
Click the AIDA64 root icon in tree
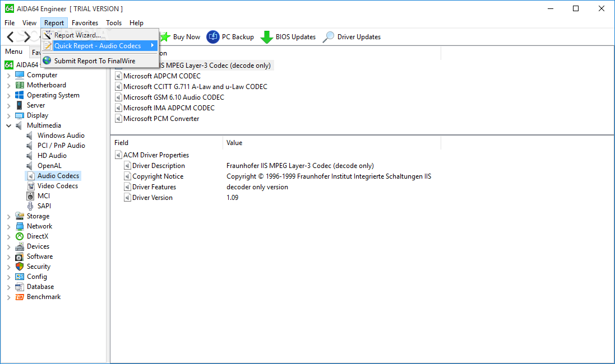pyautogui.click(x=9, y=64)
